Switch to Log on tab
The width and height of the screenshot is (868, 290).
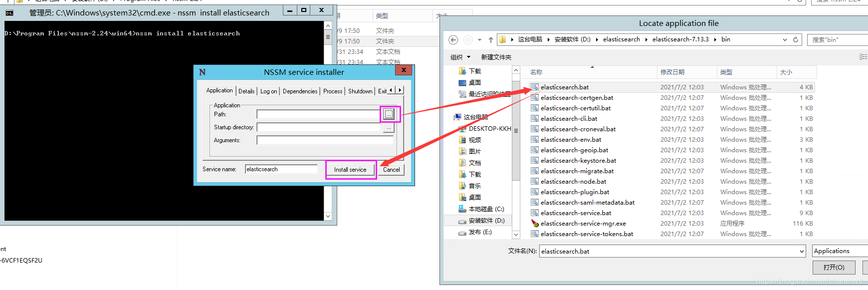click(x=268, y=91)
